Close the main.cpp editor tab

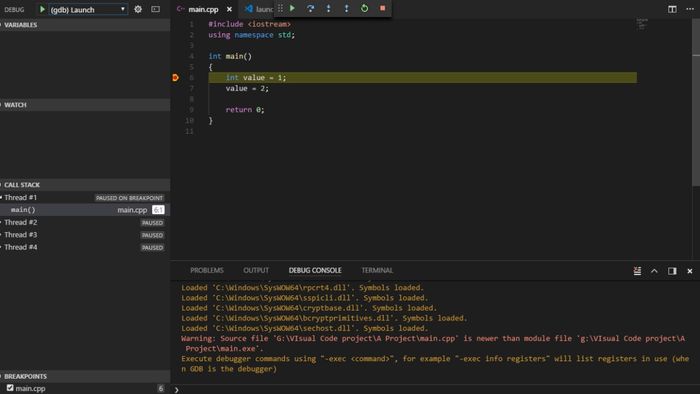(229, 9)
